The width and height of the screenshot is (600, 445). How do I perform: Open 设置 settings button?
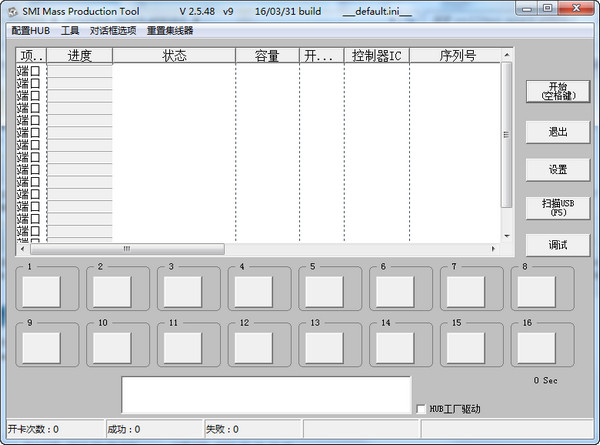tap(558, 170)
